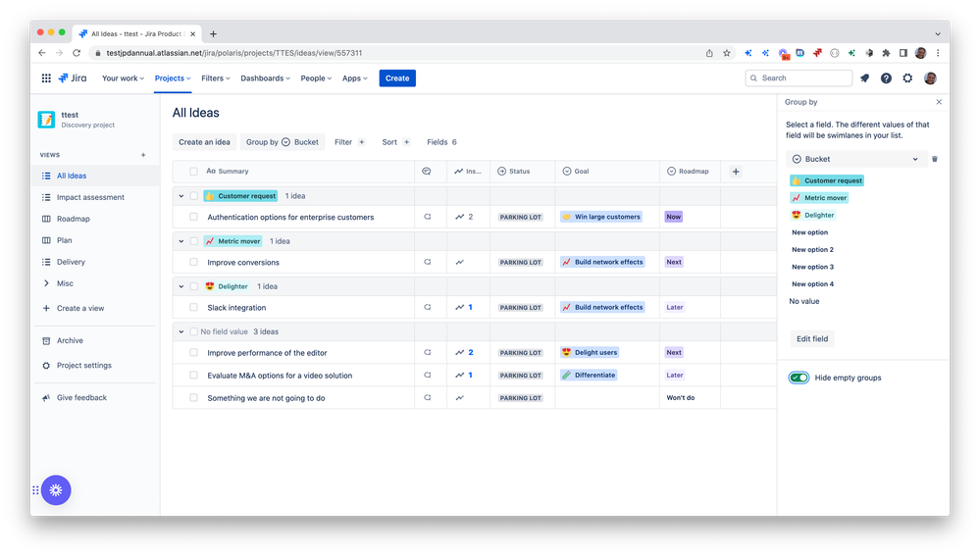Select all ideas with the header checkbox
980x556 pixels.
(194, 172)
